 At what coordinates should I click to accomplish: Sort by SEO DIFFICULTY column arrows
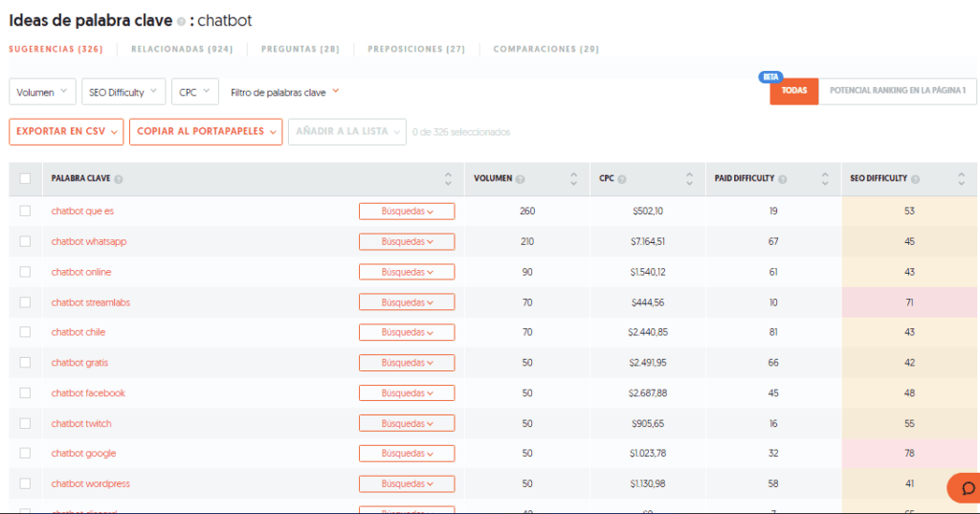coord(961,179)
